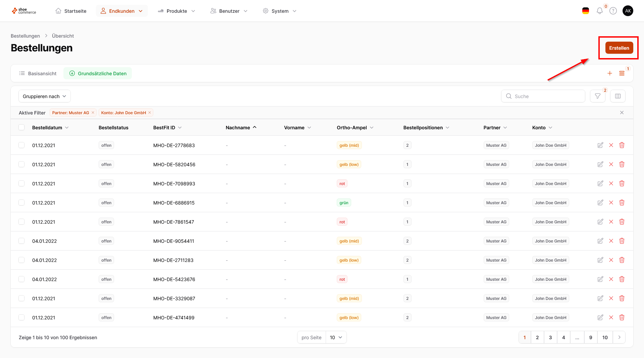The image size is (644, 358).
Task: Expand the Produkte navigation menu
Action: click(x=176, y=11)
